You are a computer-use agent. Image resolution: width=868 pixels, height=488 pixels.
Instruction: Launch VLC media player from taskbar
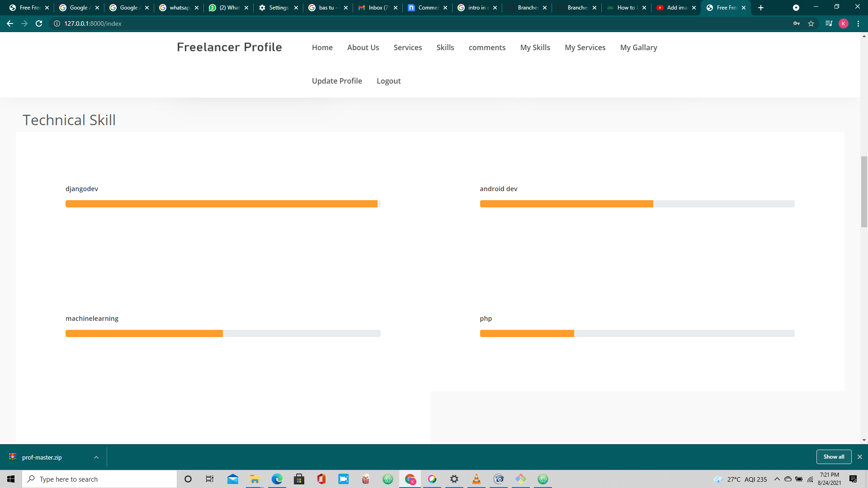coord(476,479)
